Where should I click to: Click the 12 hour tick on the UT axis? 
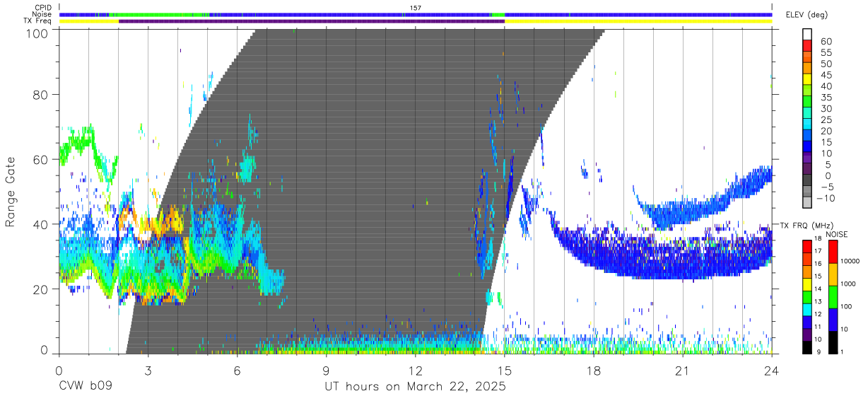(415, 371)
